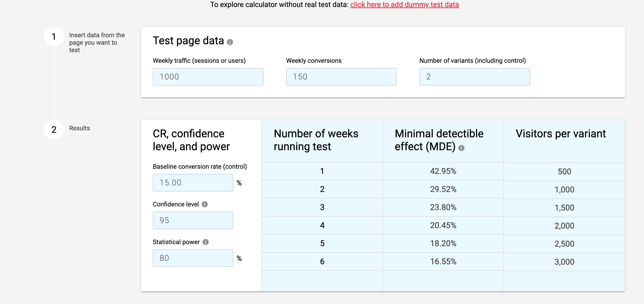This screenshot has width=644, height=304.
Task: Click info icon next to Confidence level
Action: pos(205,204)
